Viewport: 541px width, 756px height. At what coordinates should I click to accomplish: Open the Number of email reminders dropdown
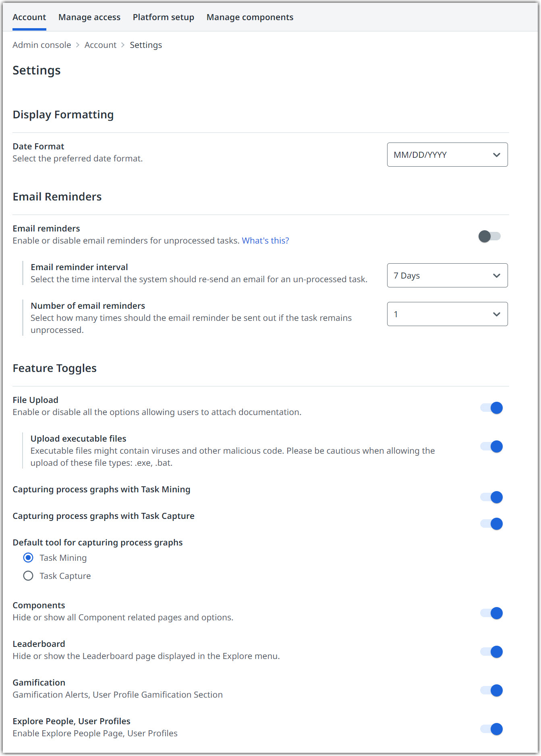447,314
